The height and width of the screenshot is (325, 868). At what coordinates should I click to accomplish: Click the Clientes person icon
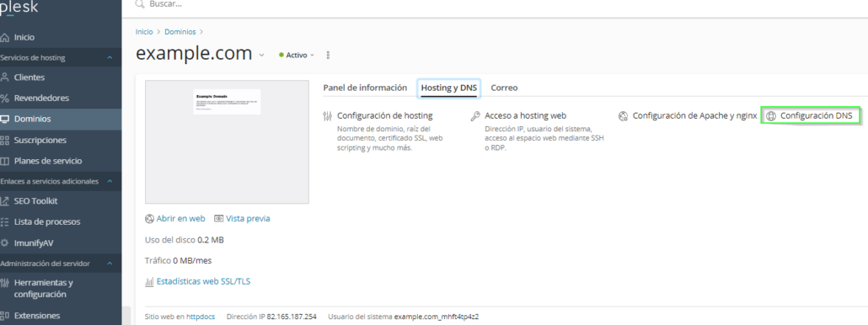[5, 77]
